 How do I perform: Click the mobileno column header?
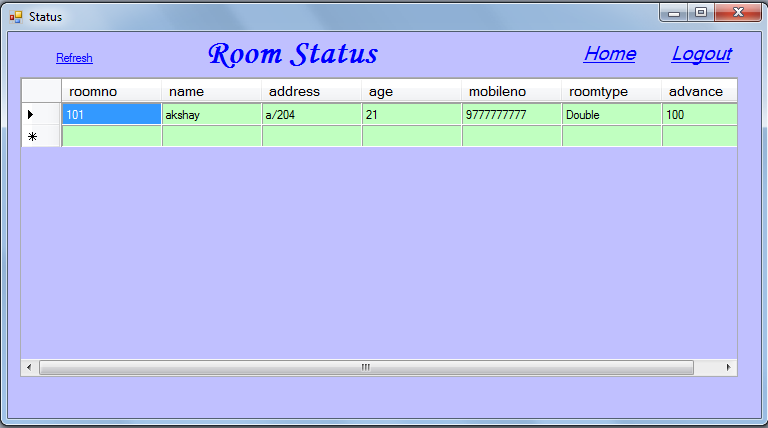click(511, 91)
